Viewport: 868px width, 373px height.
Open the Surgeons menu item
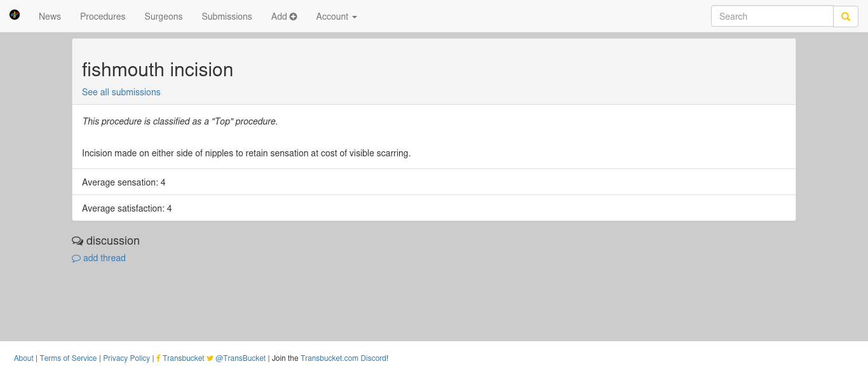pyautogui.click(x=163, y=17)
